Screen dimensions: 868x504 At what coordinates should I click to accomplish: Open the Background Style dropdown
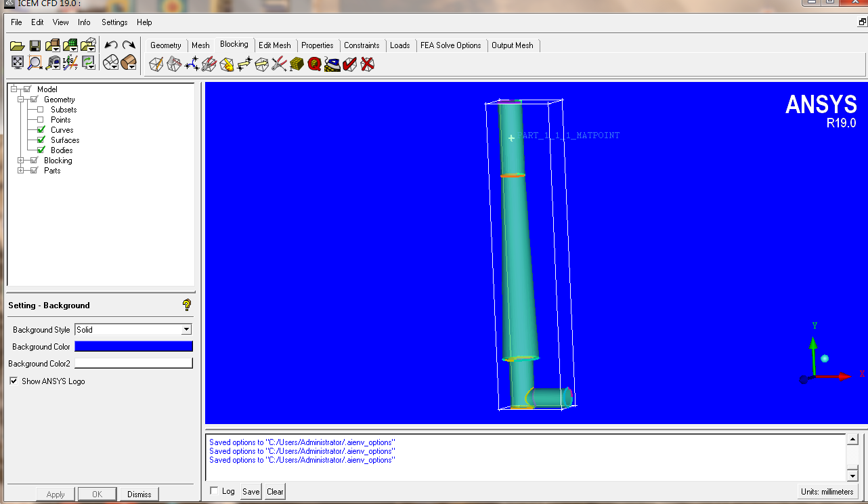186,330
